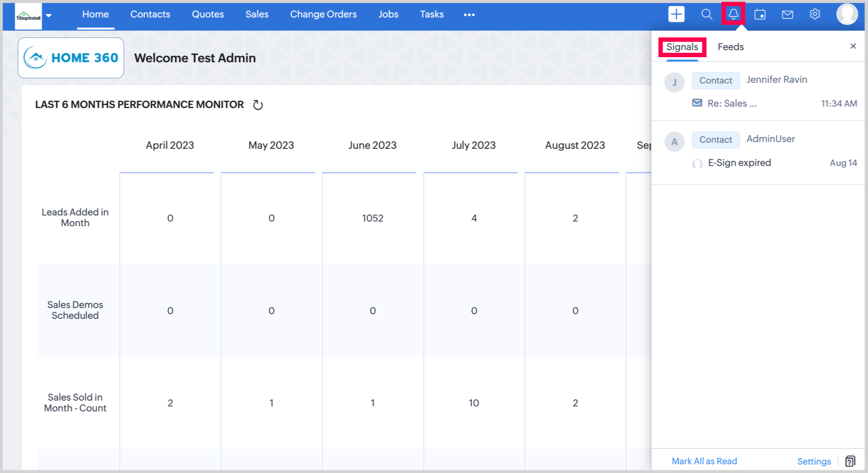Screen dimensions: 868x473
Task: Open the Change Orders module
Action: (x=323, y=14)
